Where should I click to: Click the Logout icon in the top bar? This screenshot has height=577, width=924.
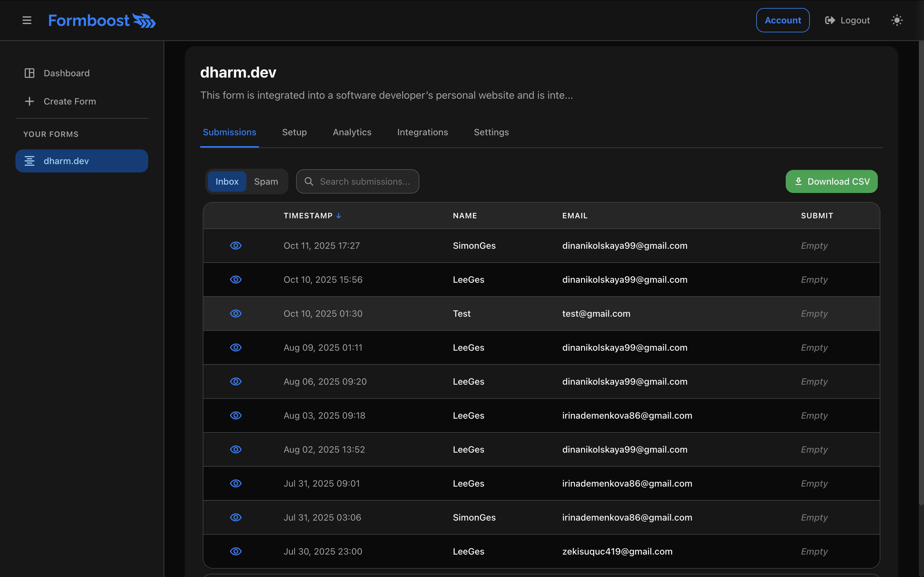[829, 20]
